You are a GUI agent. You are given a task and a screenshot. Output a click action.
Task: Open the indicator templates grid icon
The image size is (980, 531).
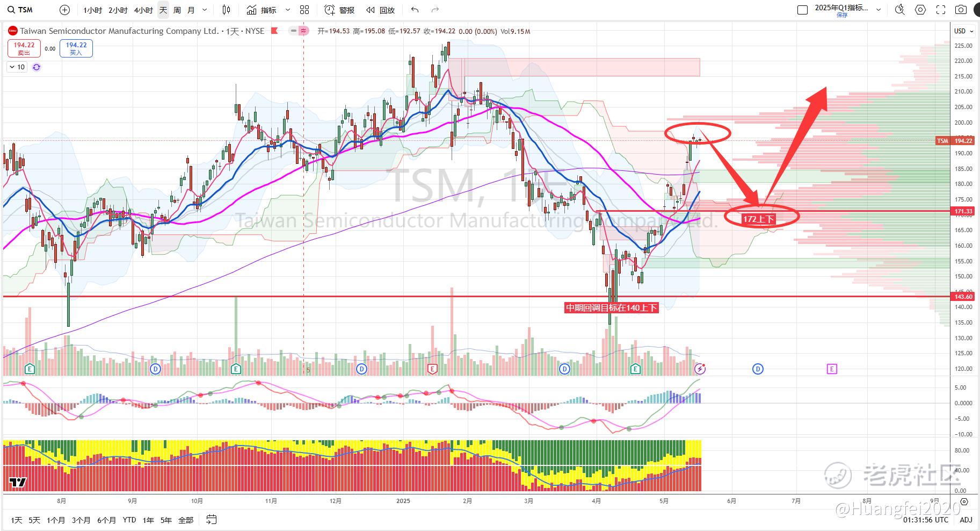point(304,10)
